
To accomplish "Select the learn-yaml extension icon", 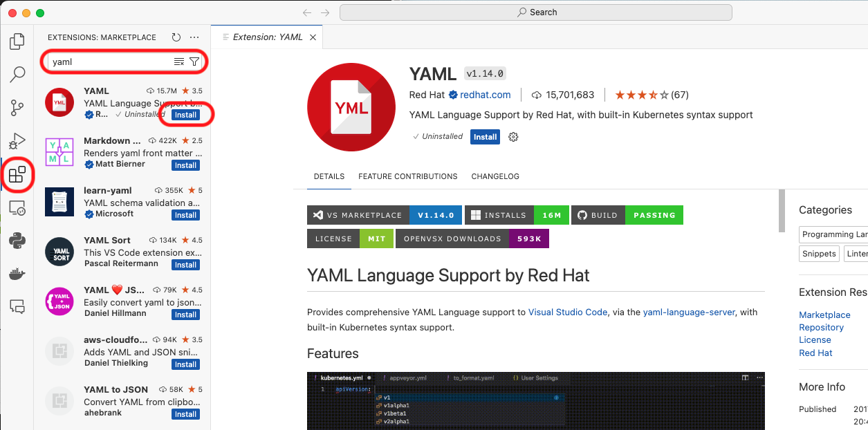I will tap(59, 202).
